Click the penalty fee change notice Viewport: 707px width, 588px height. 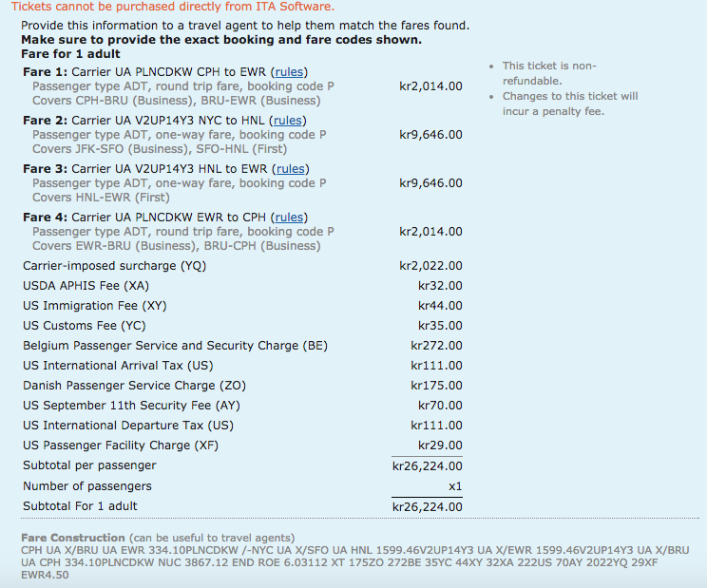[x=570, y=104]
